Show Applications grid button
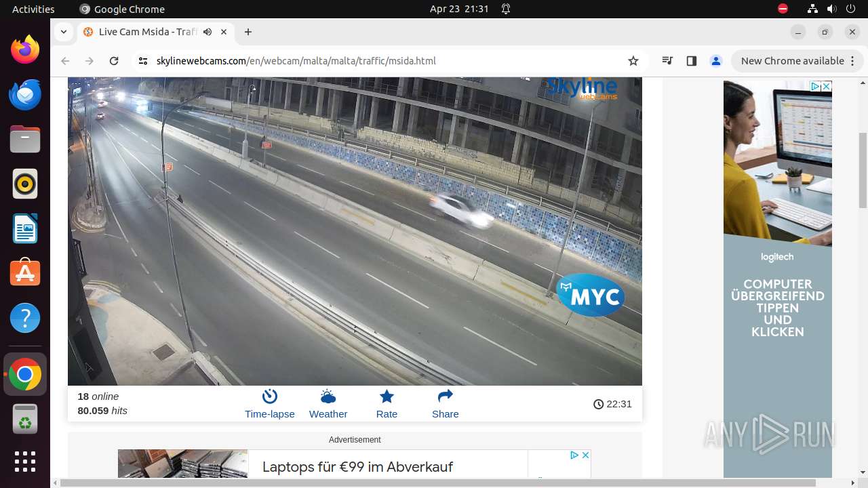The image size is (868, 488). coord(25,462)
